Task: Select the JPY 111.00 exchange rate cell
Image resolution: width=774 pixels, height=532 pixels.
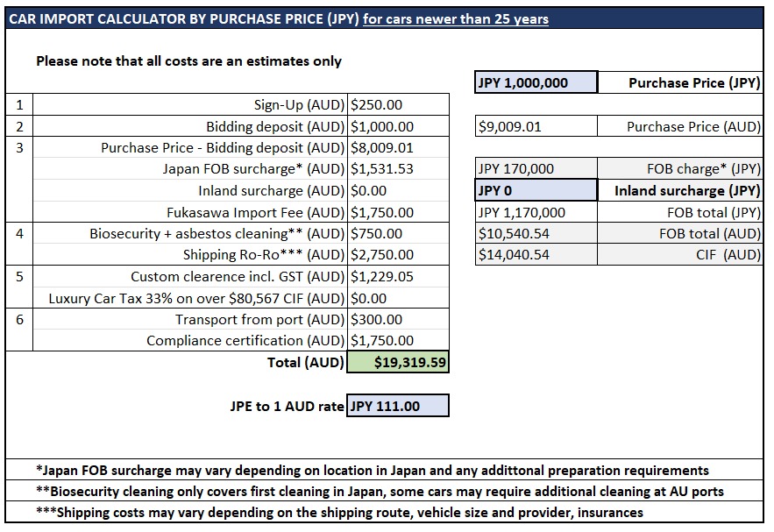Action: (x=398, y=406)
